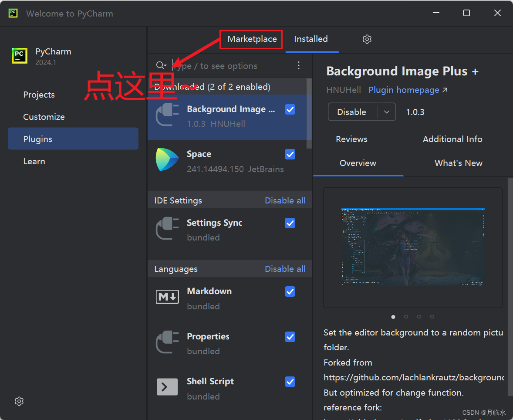
Task: Click the Shell Script terminal icon
Action: pyautogui.click(x=167, y=387)
